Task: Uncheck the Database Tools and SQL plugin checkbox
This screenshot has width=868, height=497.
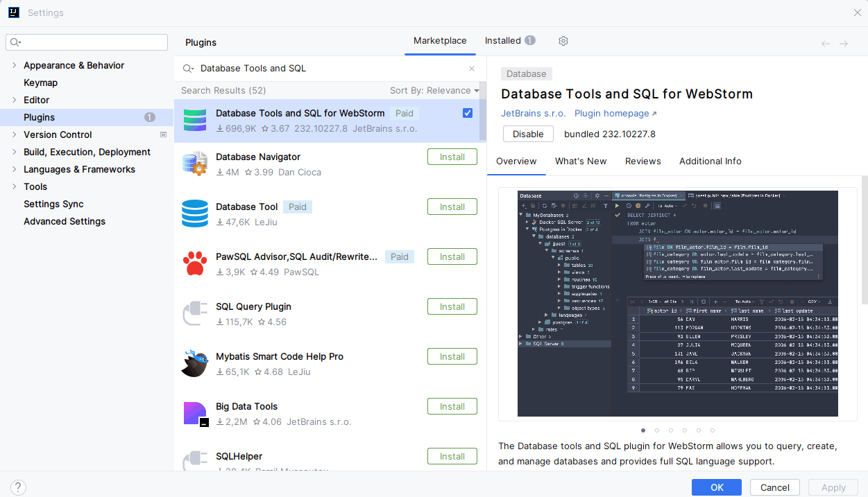Action: pos(468,113)
